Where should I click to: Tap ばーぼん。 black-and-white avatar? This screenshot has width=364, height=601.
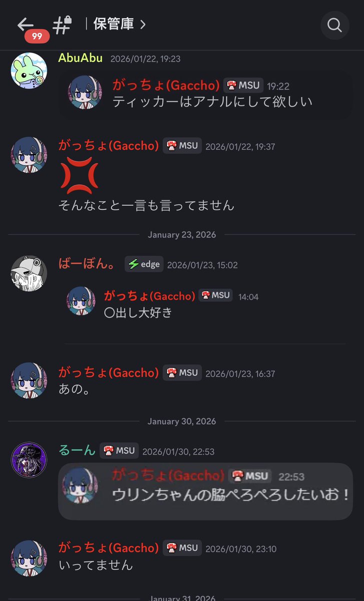click(29, 273)
